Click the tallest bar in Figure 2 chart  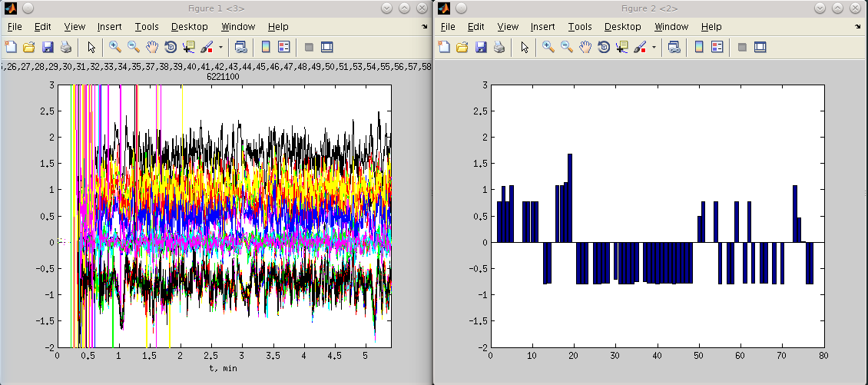570,197
